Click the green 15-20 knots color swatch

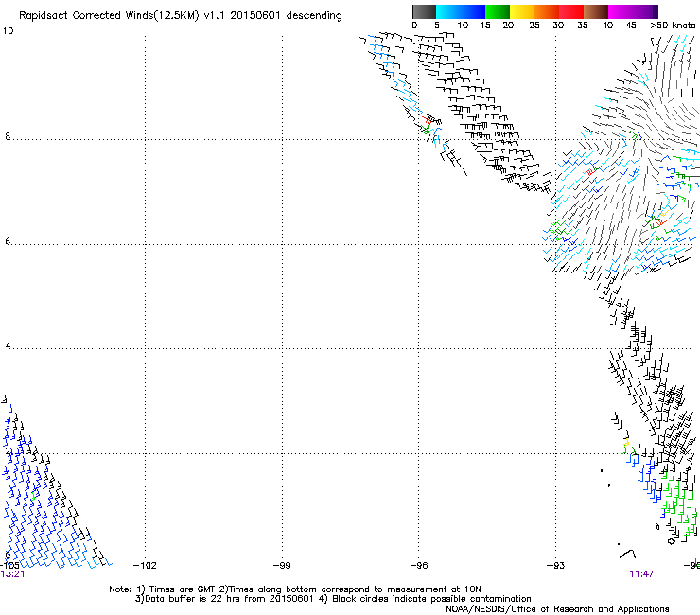(498, 11)
